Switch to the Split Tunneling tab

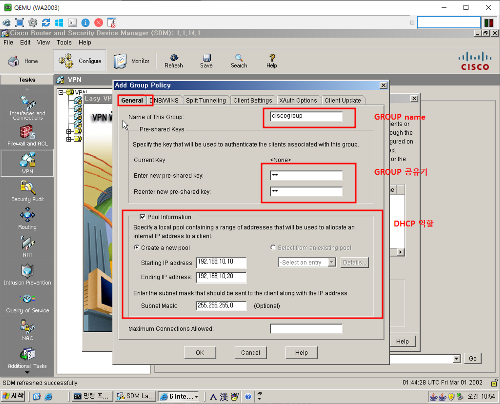[x=206, y=100]
